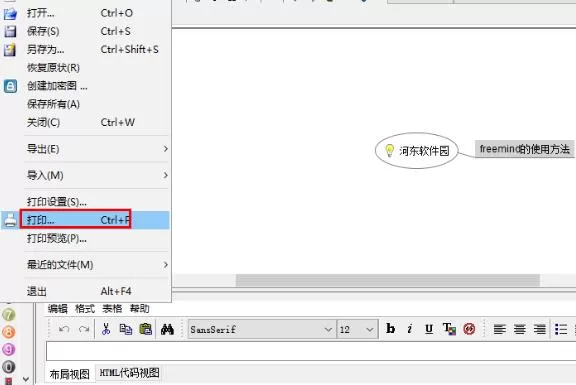
Task: Align text right icon
Action: coord(540,329)
